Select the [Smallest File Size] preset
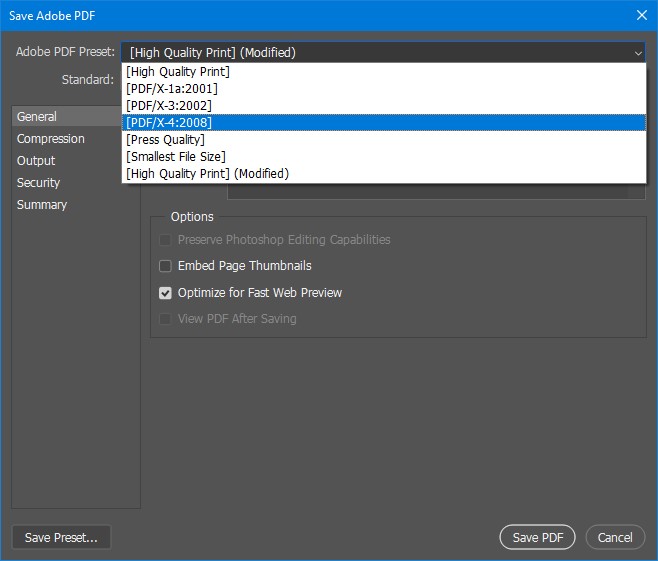Viewport: 658px width, 561px height. (x=384, y=157)
